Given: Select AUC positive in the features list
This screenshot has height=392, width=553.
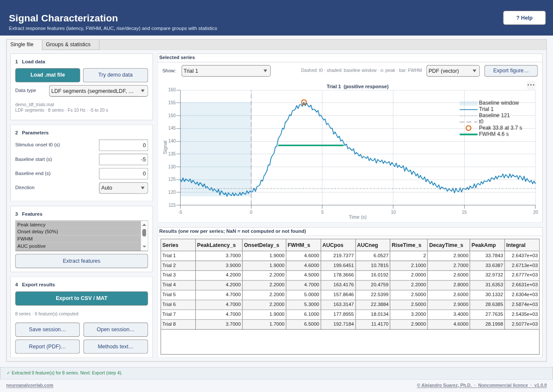Looking at the screenshot, I should [x=78, y=246].
